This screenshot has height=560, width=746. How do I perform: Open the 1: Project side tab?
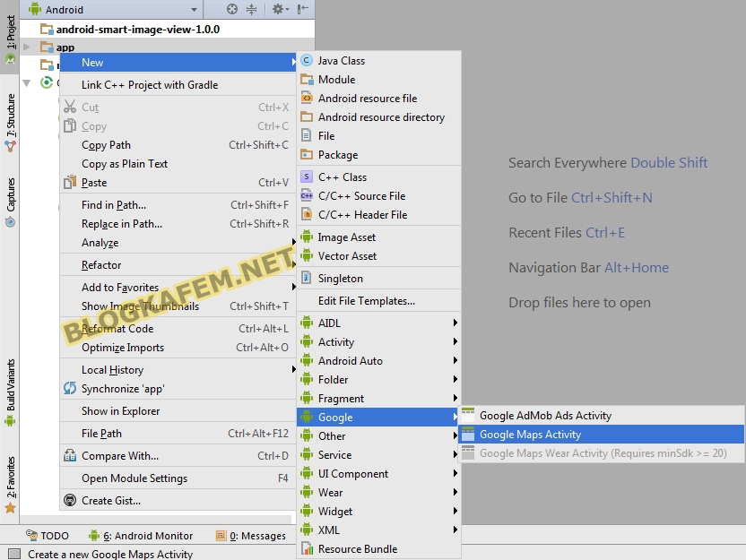click(x=10, y=39)
